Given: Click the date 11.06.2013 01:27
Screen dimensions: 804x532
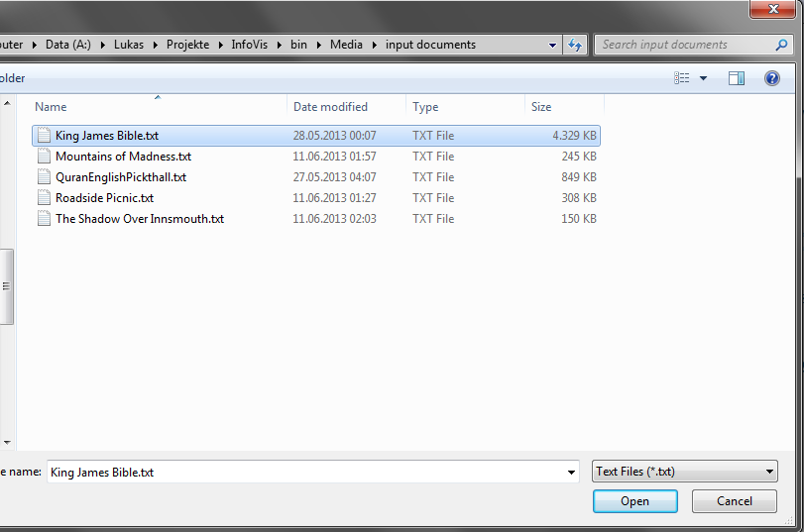Looking at the screenshot, I should point(334,197).
